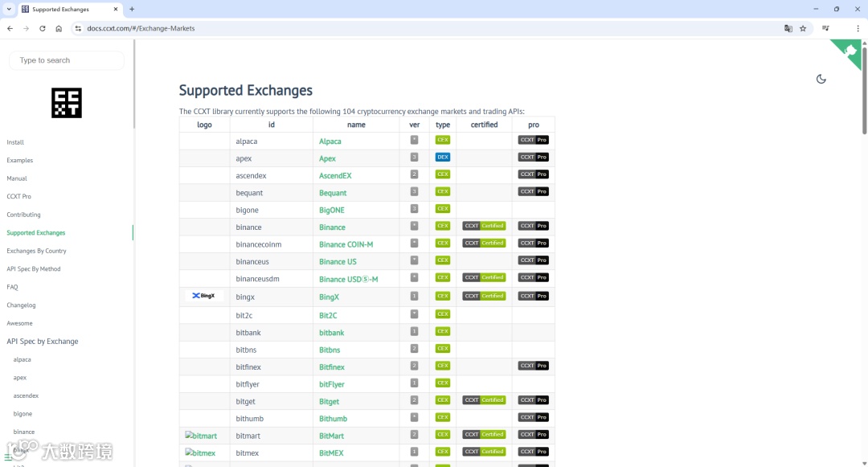The height and width of the screenshot is (467, 868).
Task: Click the CCXT Certified badge in Bitget row
Action: coord(484,400)
